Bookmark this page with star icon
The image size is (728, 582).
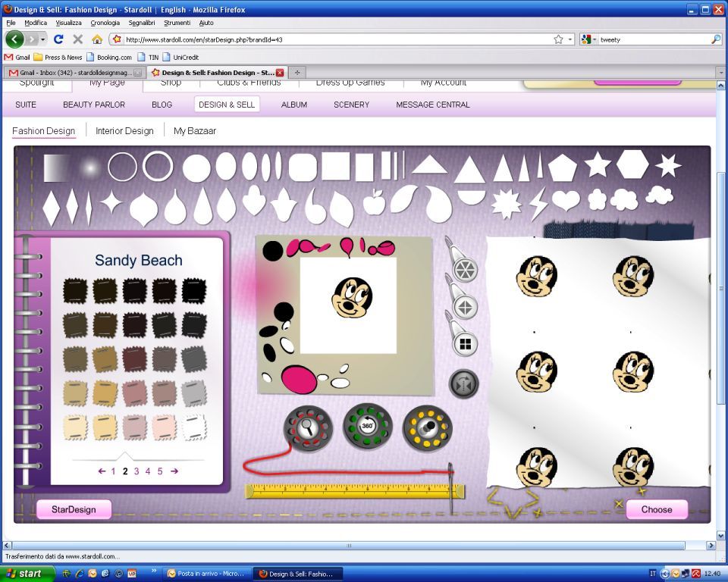point(559,39)
